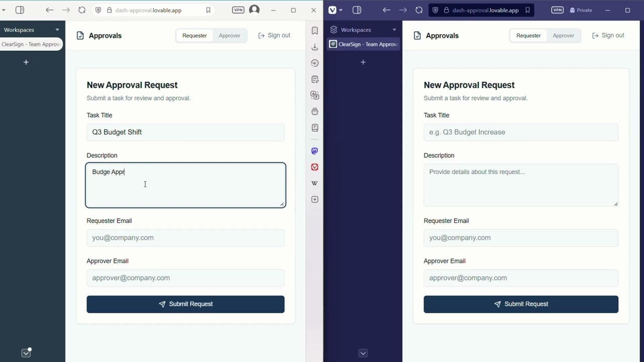Switch to Requester tab in left window
644x362 pixels.
click(x=195, y=36)
